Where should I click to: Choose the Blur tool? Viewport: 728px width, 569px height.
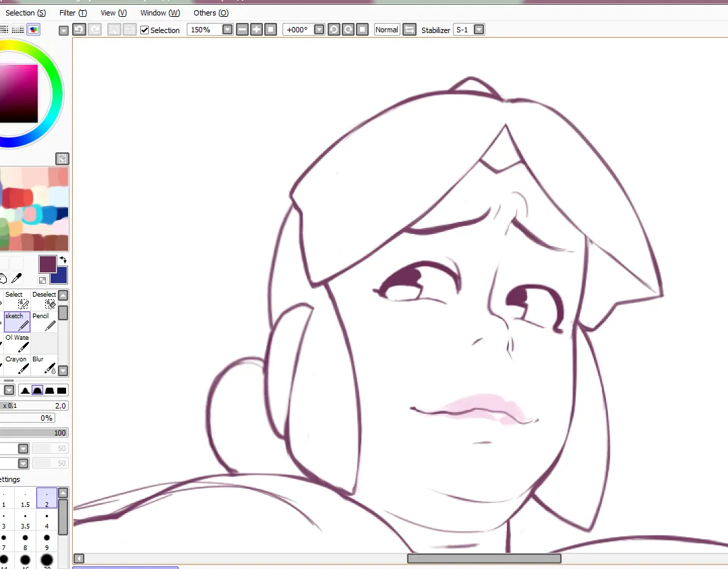(x=44, y=365)
